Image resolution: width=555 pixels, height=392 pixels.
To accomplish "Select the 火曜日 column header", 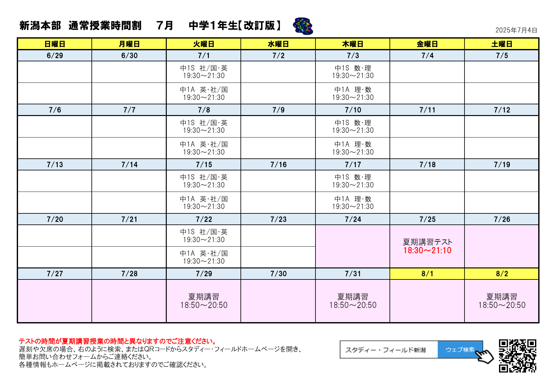I will pyautogui.click(x=204, y=44).
